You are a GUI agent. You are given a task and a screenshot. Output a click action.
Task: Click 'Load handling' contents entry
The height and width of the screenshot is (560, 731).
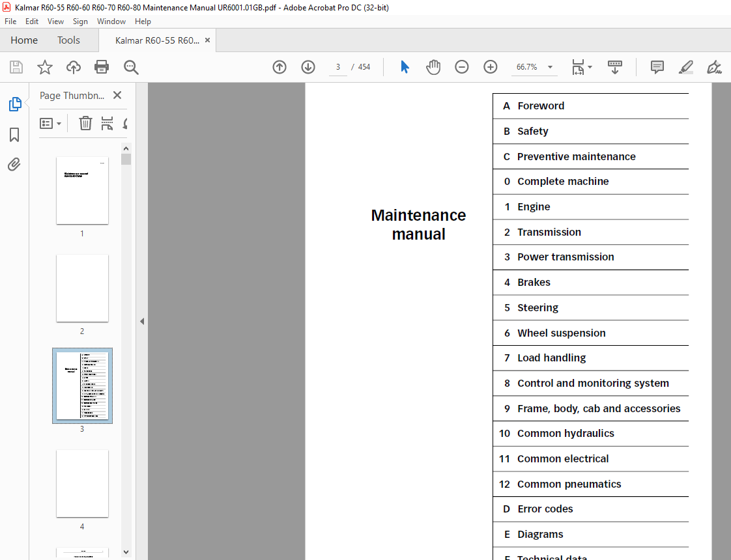coord(552,357)
